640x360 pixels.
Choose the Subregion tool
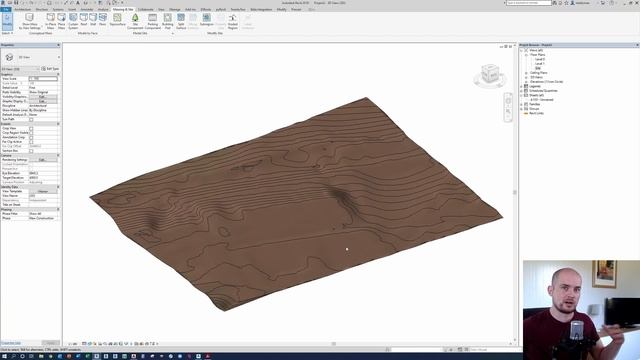coord(207,19)
